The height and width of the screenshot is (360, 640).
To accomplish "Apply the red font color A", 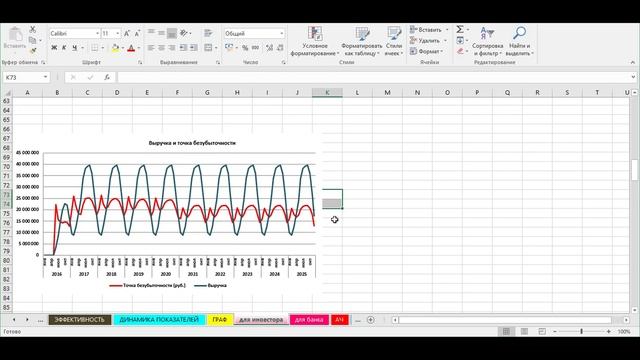I will pos(131,48).
